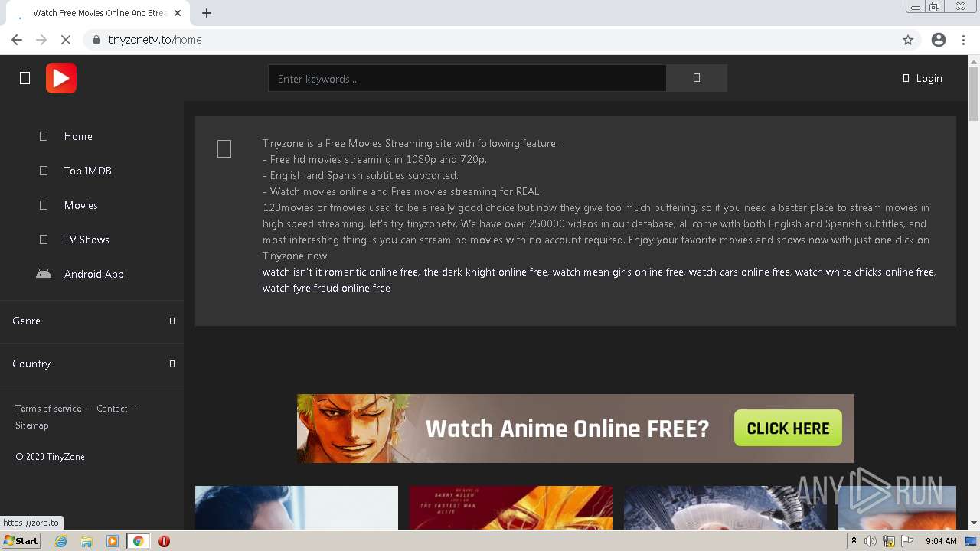Open 'watch white chicks online free' link
Screen dimensions: 980x551
(864, 272)
